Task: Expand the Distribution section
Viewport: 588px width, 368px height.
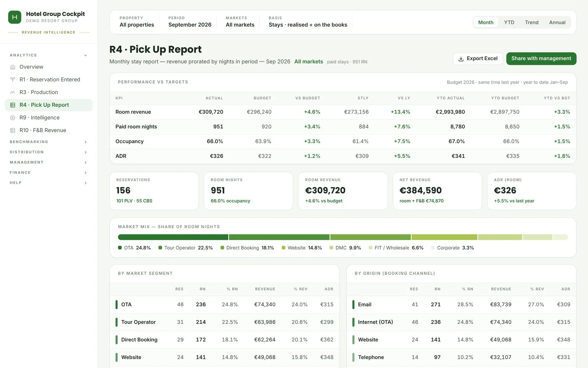Action: click(49, 152)
